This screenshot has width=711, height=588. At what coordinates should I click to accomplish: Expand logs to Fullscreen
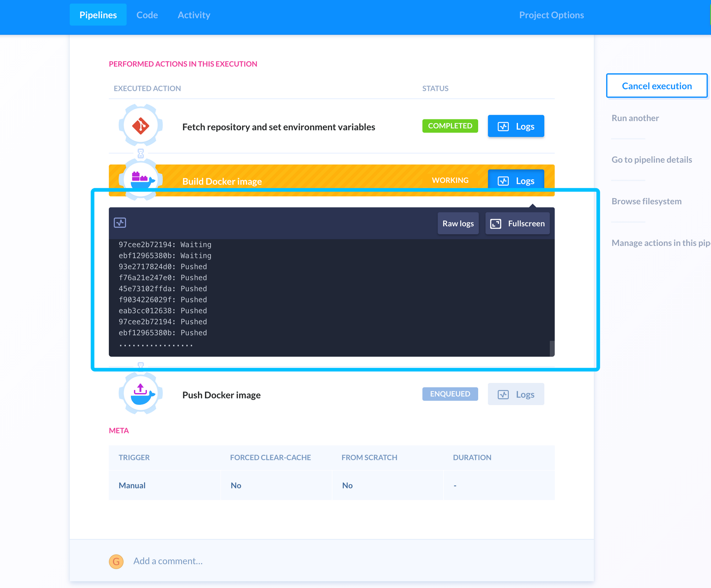[517, 223]
